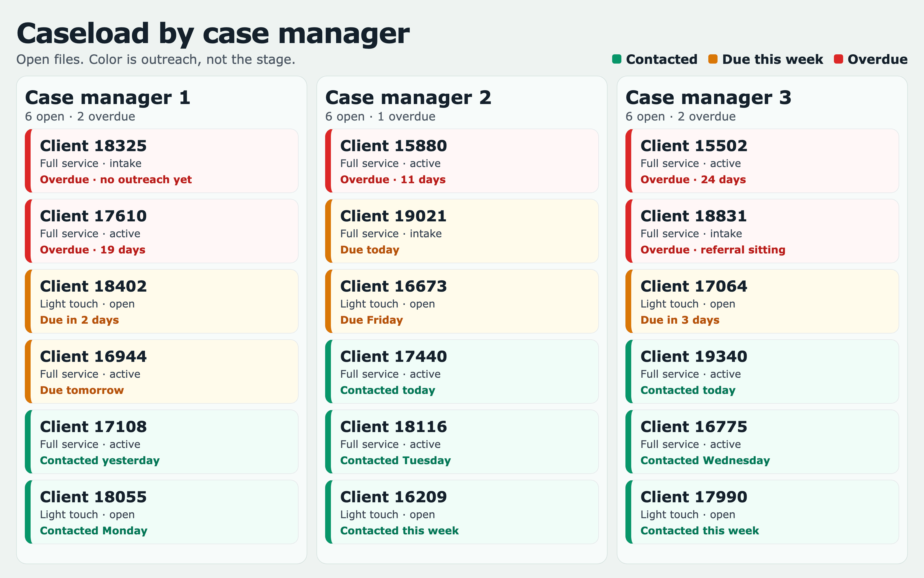
Task: Click 'Contacted Tuesday' status text
Action: (396, 461)
